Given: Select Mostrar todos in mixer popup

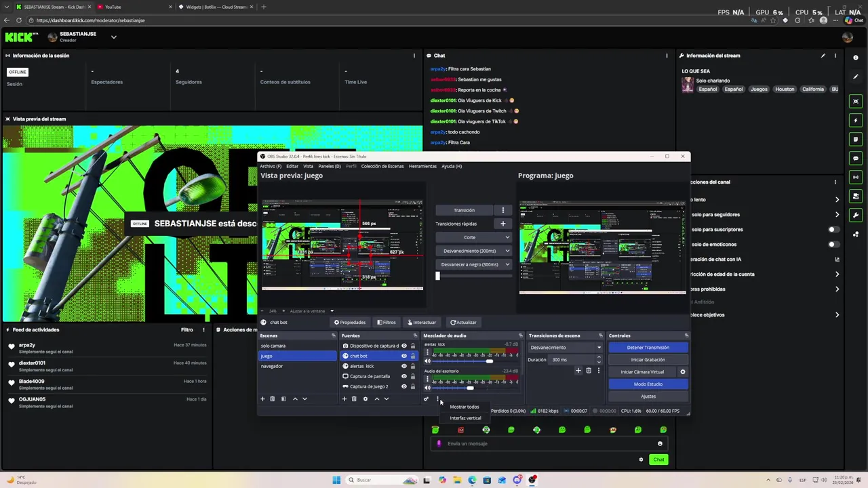Looking at the screenshot, I should [x=465, y=407].
